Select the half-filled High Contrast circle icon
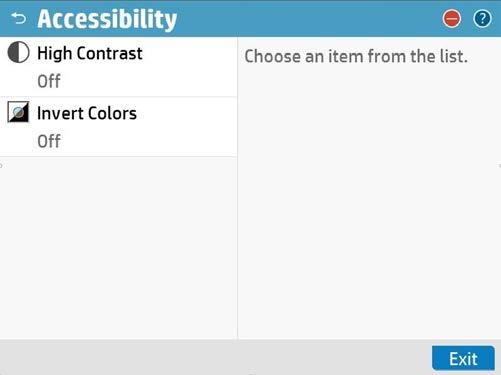 [18, 52]
